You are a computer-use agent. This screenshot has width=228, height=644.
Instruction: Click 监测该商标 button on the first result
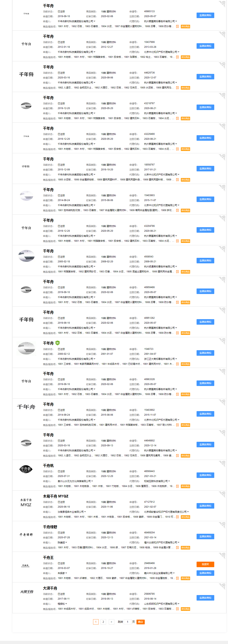(x=205, y=15)
